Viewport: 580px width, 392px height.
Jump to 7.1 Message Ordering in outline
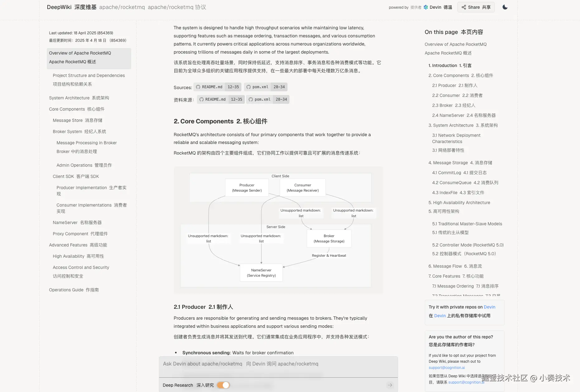pos(465,286)
